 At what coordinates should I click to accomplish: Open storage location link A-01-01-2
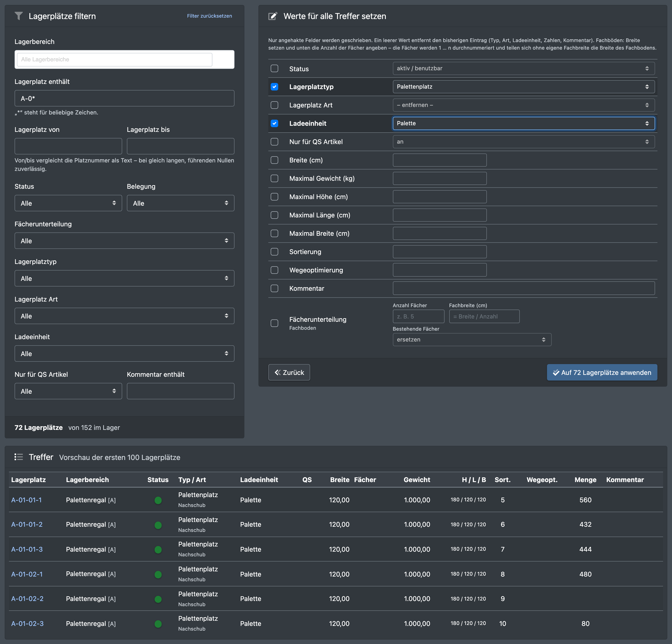point(27,524)
